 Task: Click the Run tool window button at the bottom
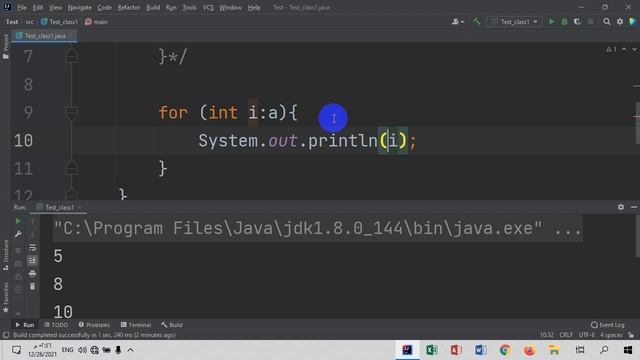point(25,325)
